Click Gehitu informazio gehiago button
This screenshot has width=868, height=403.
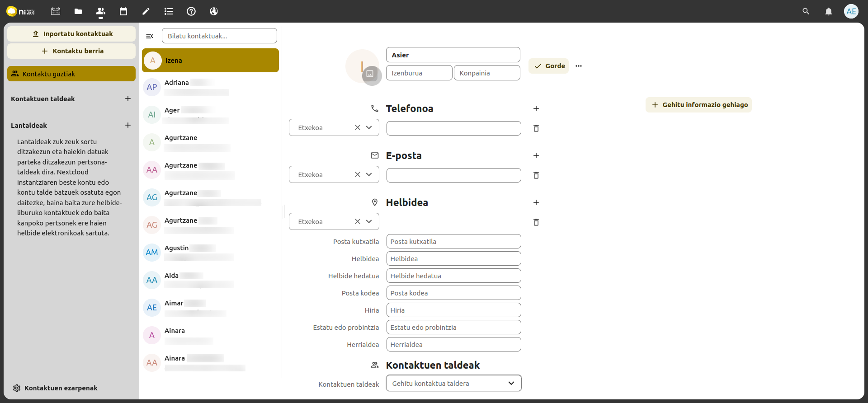pos(698,105)
